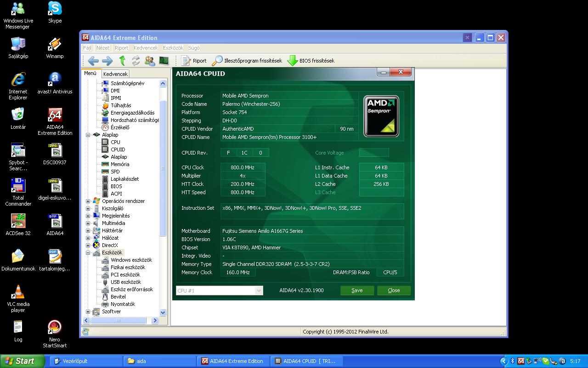This screenshot has width=588, height=368.
Task: Open the Eszközök menu
Action: (x=173, y=48)
